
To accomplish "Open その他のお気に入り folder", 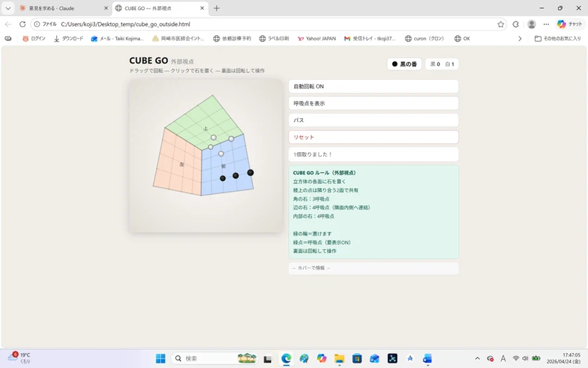I will [x=557, y=39].
